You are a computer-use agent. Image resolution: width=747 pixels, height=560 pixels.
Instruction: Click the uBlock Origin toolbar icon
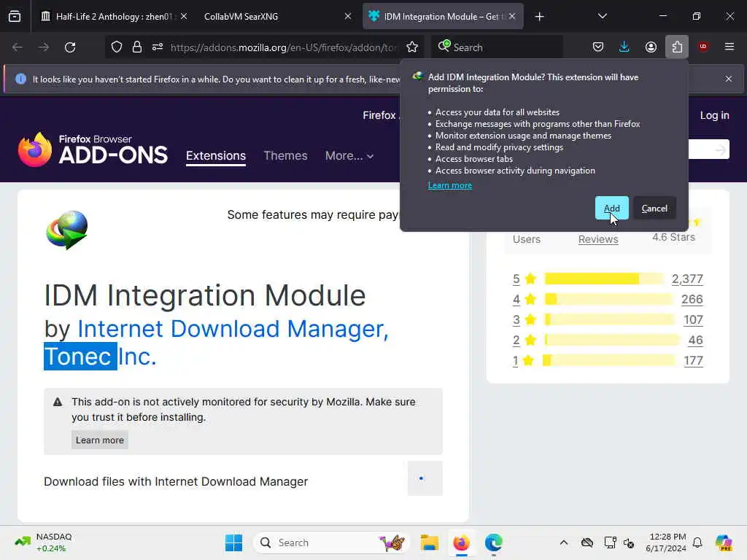(x=703, y=47)
